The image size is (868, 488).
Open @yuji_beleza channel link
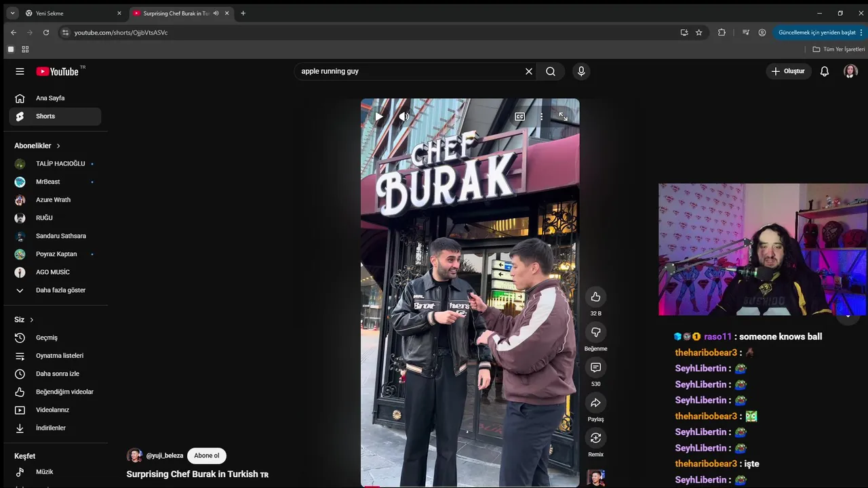click(165, 455)
